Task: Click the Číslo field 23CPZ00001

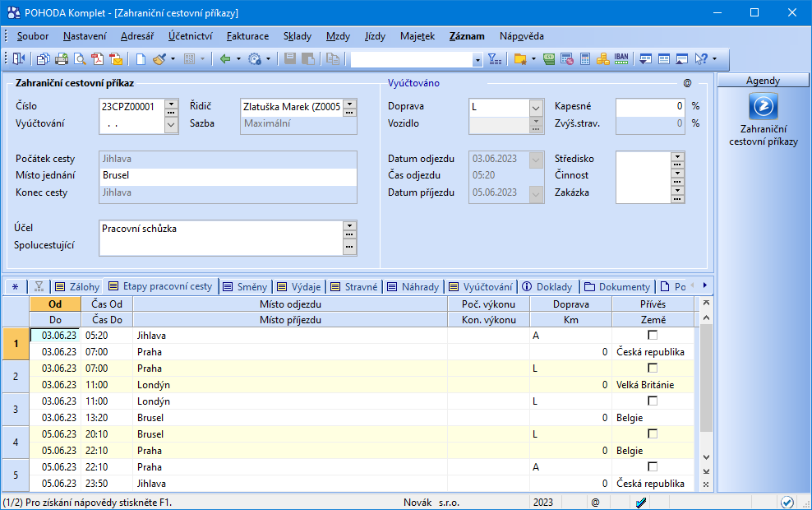Action: [132, 107]
